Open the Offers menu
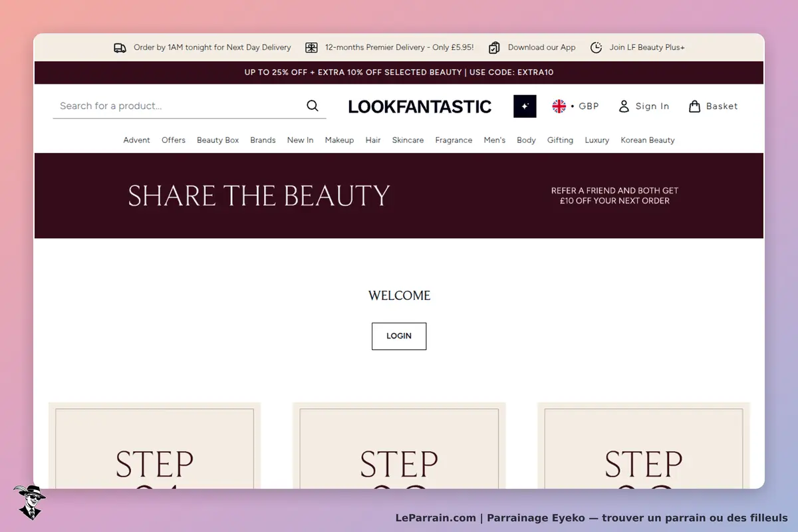Viewport: 798px width, 532px height. (x=174, y=140)
